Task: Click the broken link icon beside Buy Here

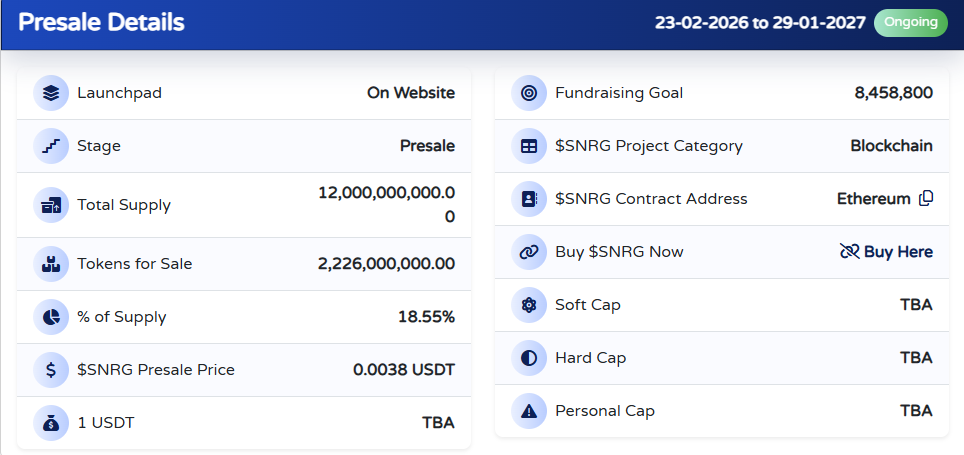Action: (849, 251)
